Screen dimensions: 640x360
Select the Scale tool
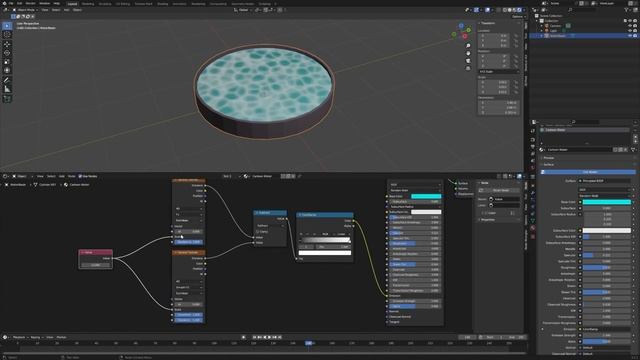pyautogui.click(x=7, y=62)
